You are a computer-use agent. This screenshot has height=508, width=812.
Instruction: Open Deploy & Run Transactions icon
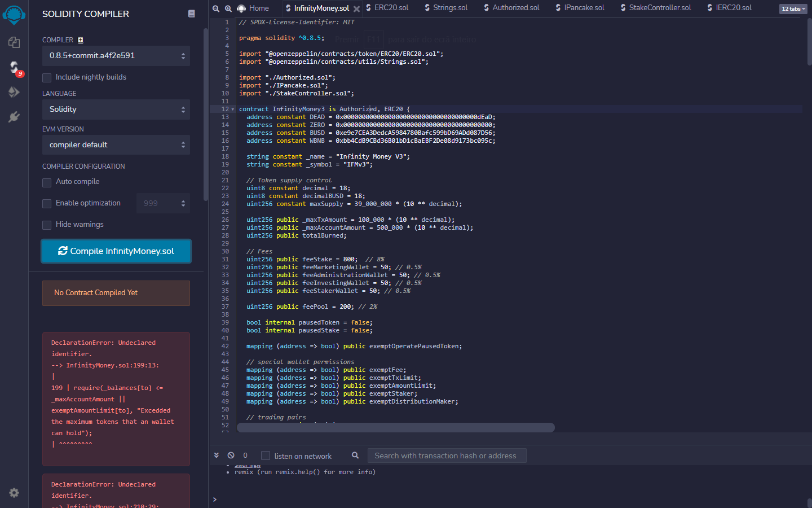click(14, 92)
